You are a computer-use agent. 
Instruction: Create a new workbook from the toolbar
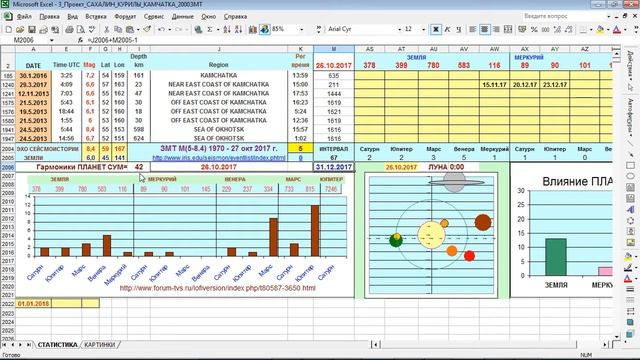click(8, 29)
